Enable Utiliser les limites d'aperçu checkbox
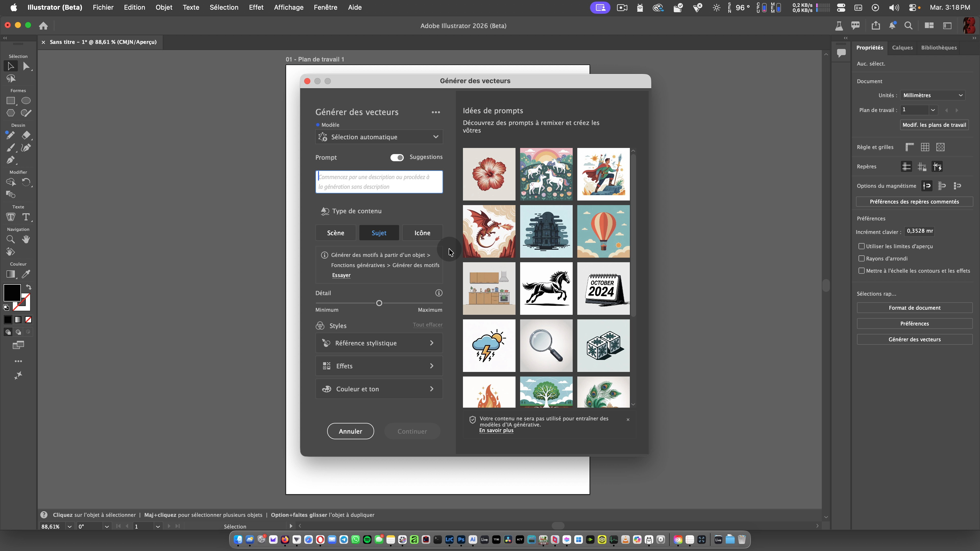980x551 pixels. 862,246
